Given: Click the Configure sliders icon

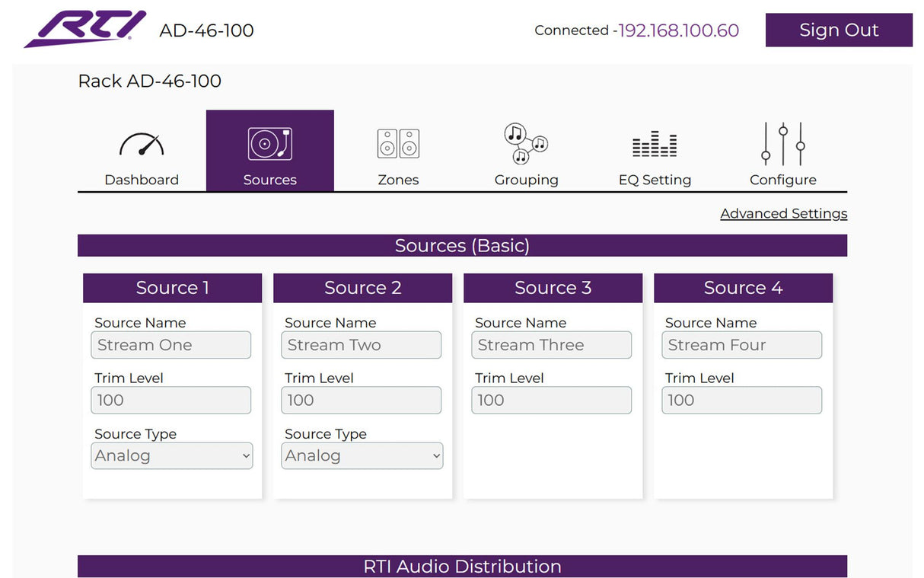Looking at the screenshot, I should coord(782,143).
